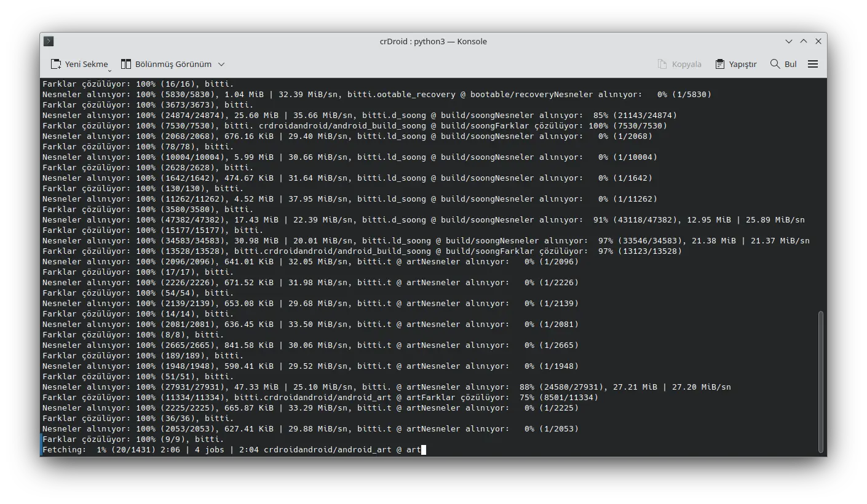
Task: Click the line with (13528/13528), bitti.crdroidandroid/android_build_soong
Action: point(362,251)
